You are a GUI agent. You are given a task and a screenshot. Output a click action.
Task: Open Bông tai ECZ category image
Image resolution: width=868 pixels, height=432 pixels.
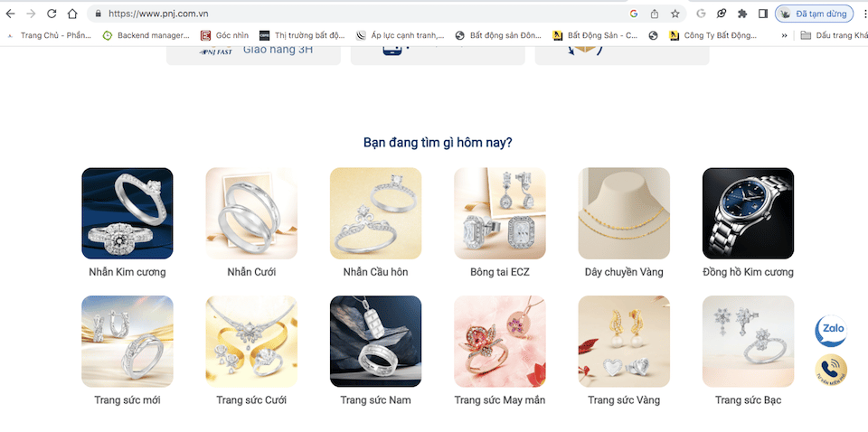pyautogui.click(x=500, y=213)
